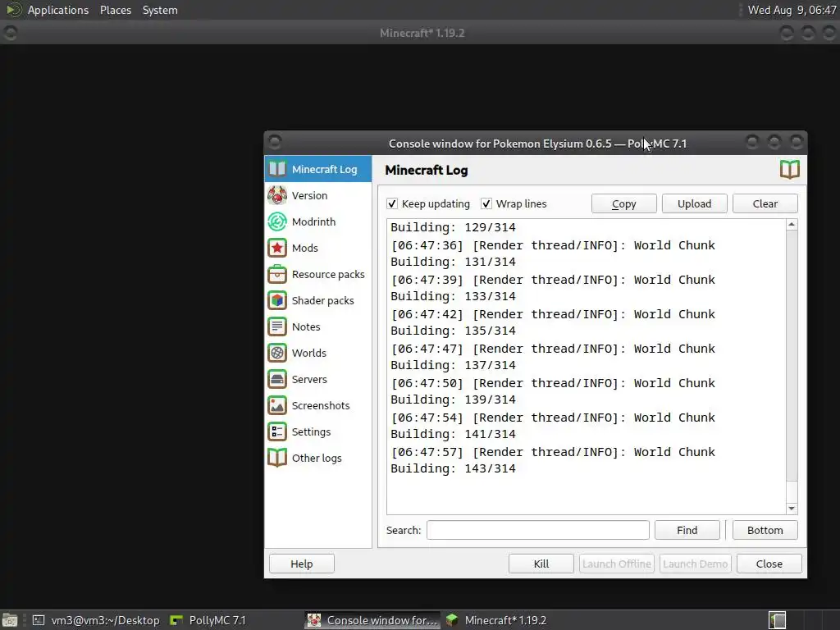The image size is (840, 630).
Task: Open Help for the console window
Action: pyautogui.click(x=302, y=564)
